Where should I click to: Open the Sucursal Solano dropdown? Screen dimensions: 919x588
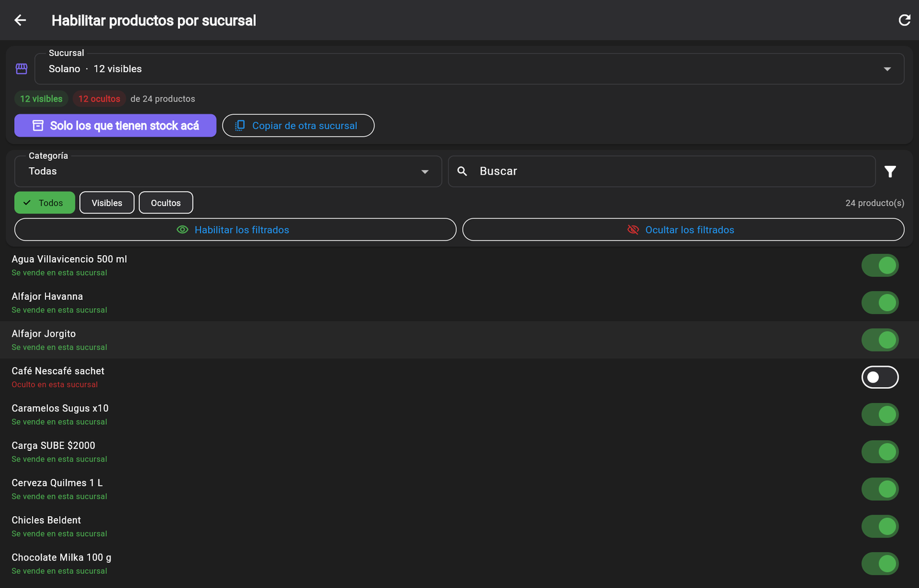pyautogui.click(x=469, y=69)
